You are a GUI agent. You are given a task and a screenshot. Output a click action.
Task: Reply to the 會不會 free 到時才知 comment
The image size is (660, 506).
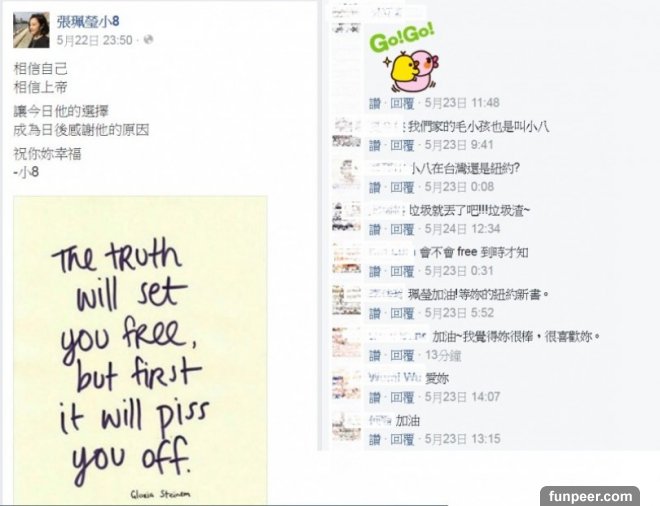tap(402, 271)
